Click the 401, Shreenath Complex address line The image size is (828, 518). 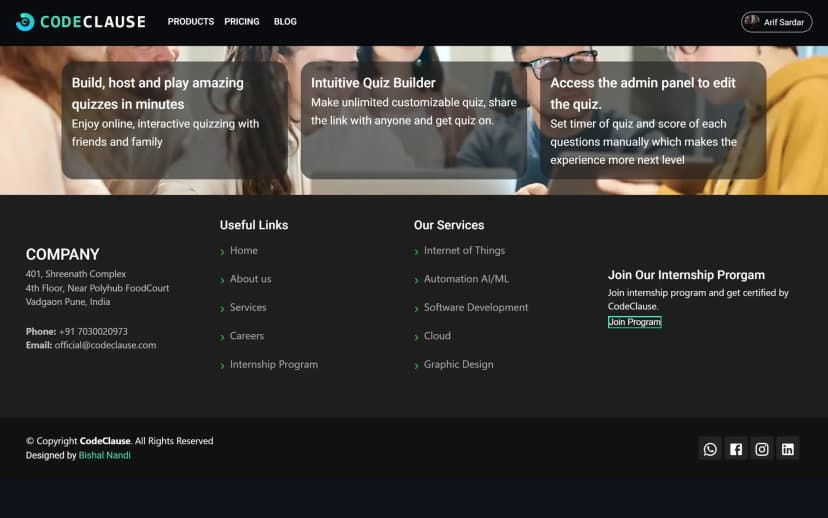coord(76,274)
